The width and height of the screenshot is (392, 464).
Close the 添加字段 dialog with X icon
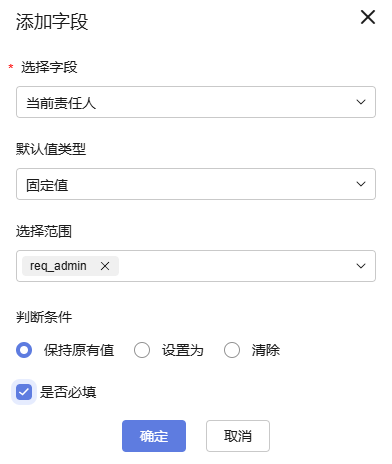tap(368, 17)
